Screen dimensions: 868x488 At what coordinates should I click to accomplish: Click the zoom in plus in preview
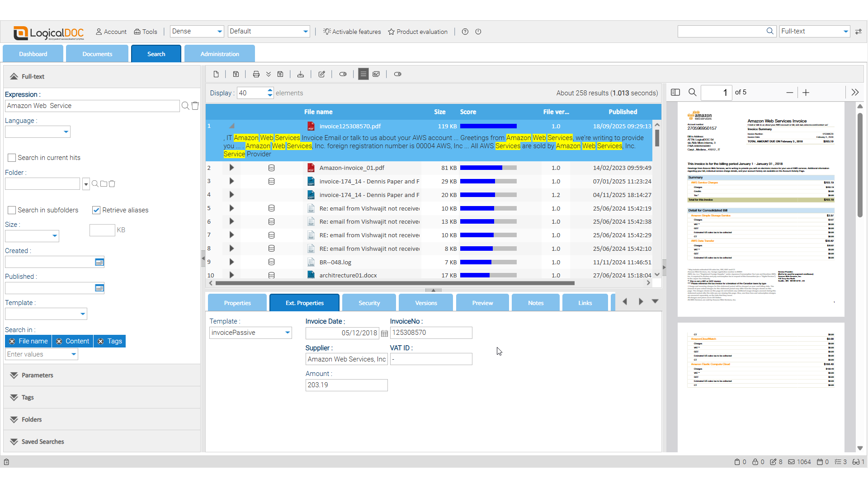806,92
